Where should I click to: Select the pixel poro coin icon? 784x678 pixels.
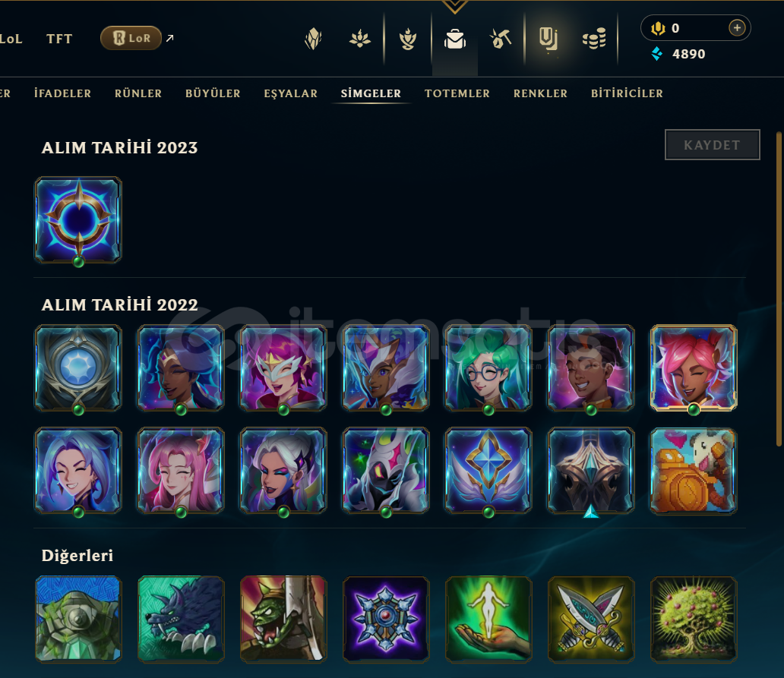pos(694,471)
